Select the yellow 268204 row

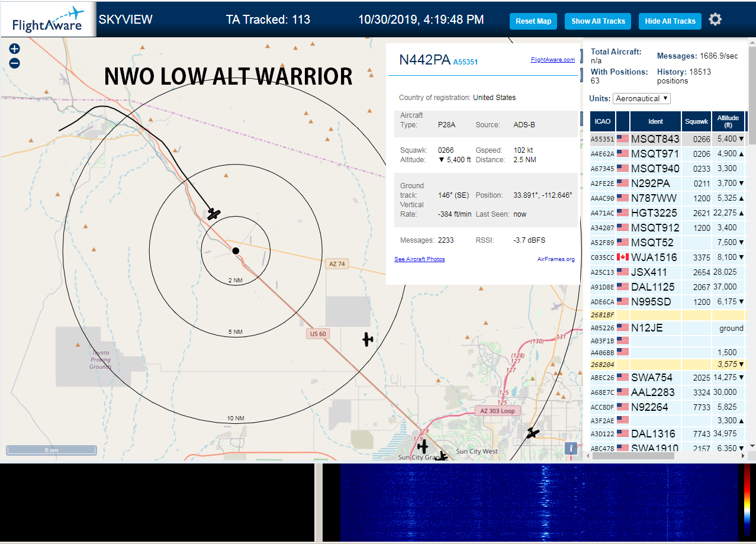[x=668, y=365]
